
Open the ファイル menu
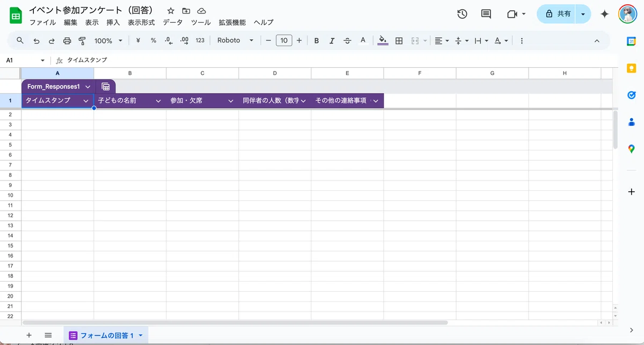pyautogui.click(x=42, y=23)
